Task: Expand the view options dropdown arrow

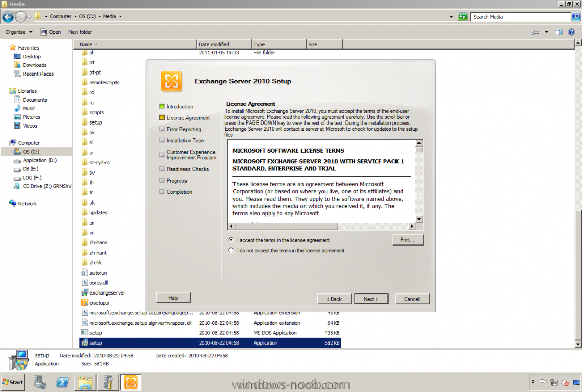Action: tap(546, 32)
